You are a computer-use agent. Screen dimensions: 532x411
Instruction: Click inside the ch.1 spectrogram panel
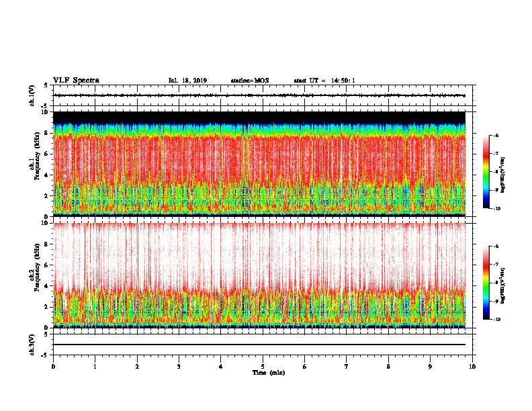point(259,164)
